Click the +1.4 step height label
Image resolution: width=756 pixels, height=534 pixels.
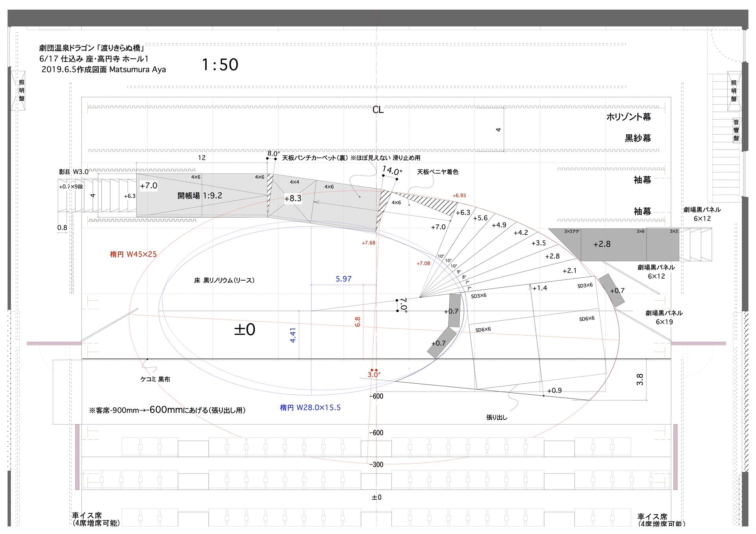(539, 288)
